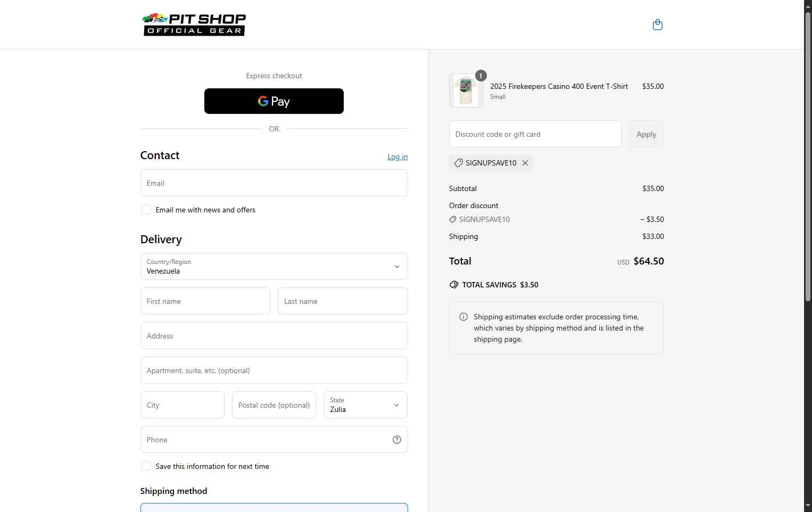Viewport: 812px width, 512px height.
Task: Focus the First name field
Action: coord(205,301)
